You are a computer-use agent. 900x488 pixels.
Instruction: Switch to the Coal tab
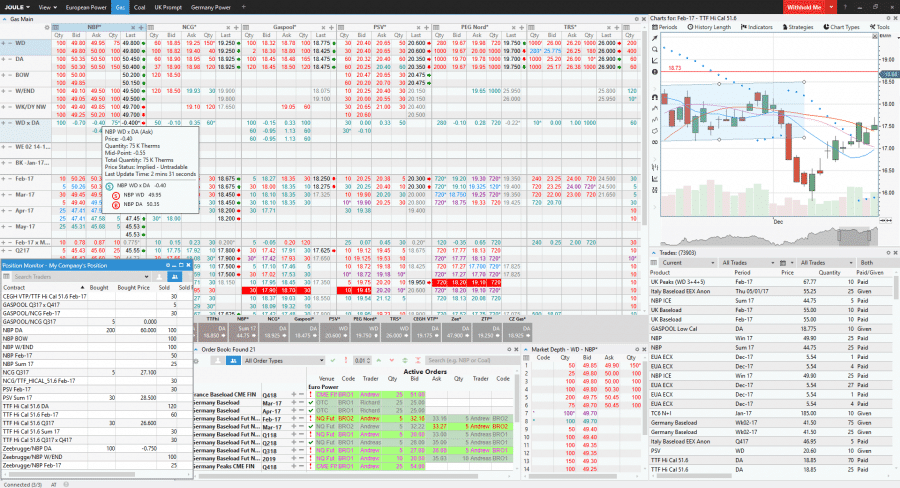139,7
